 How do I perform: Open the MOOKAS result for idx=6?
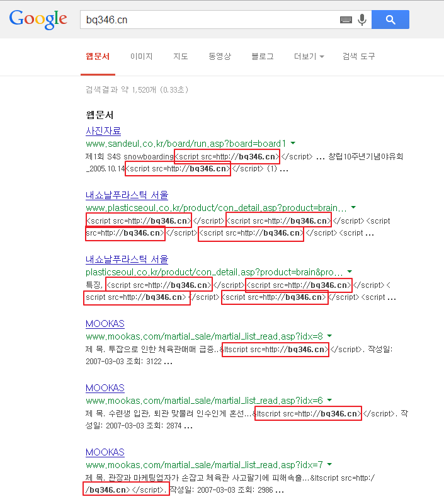(x=105, y=388)
